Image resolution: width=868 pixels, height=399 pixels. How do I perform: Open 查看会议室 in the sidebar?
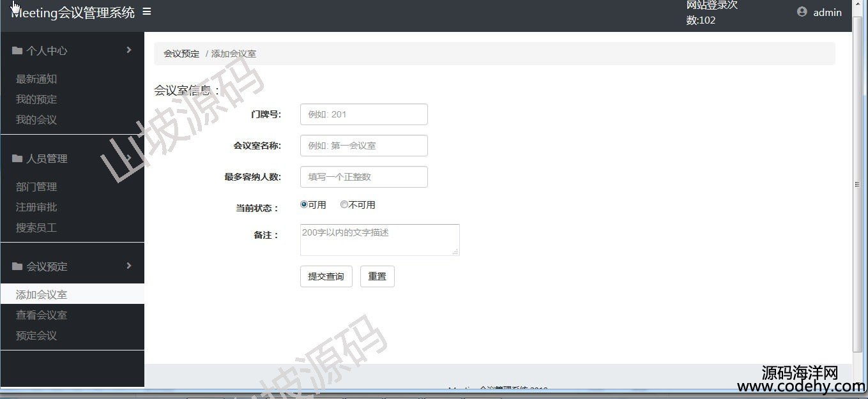[42, 315]
